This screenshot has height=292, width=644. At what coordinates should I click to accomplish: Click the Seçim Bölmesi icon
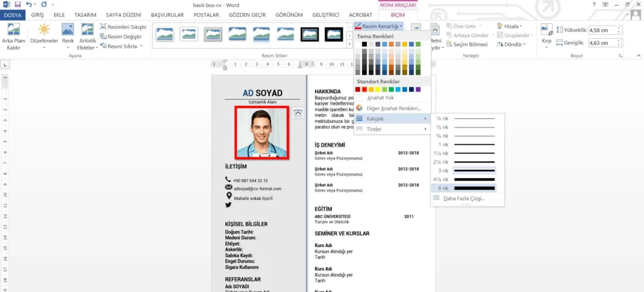pyautogui.click(x=450, y=44)
